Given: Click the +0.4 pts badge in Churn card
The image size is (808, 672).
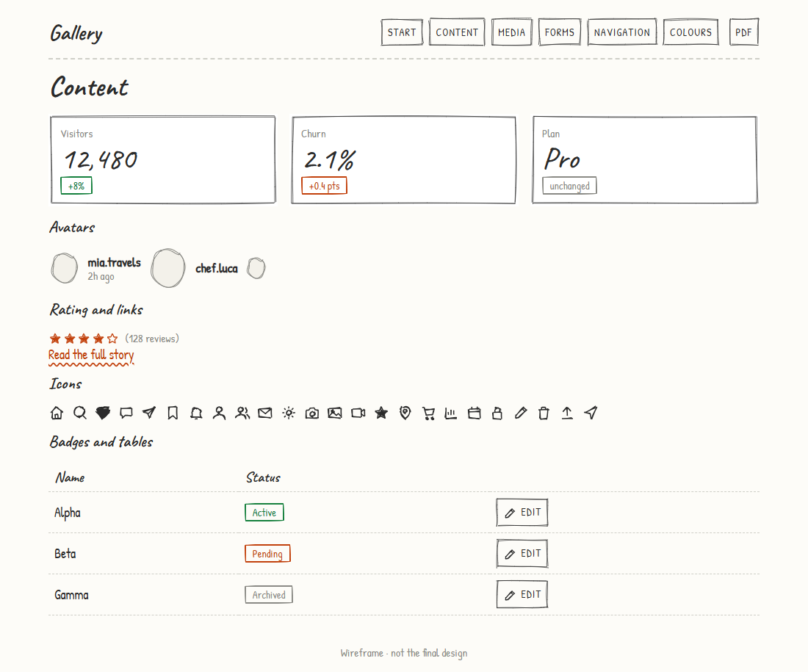Looking at the screenshot, I should tap(324, 186).
